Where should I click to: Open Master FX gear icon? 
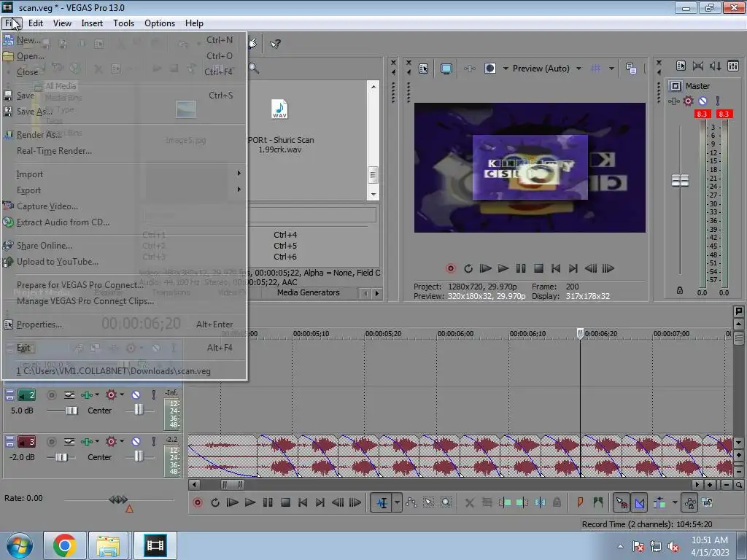point(688,101)
